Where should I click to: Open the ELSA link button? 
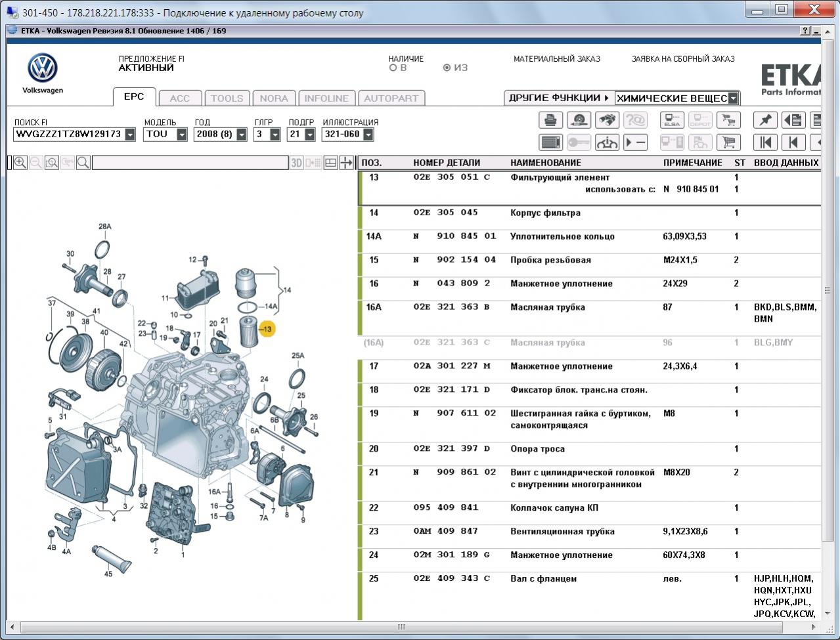(x=672, y=120)
